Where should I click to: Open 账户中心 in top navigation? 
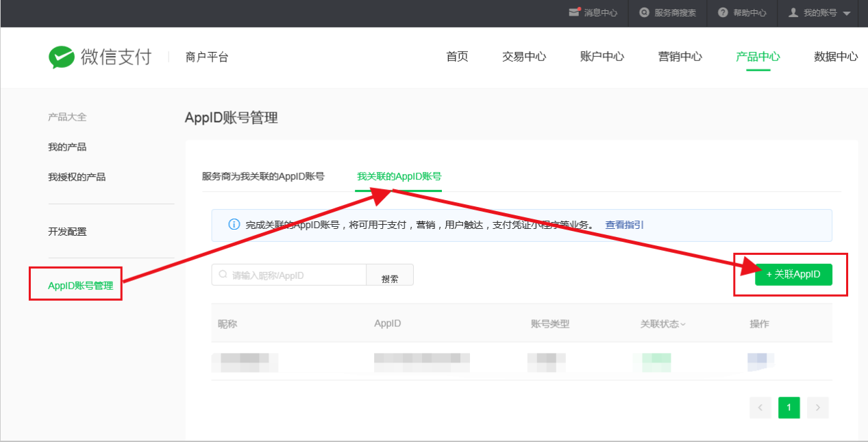click(x=602, y=57)
